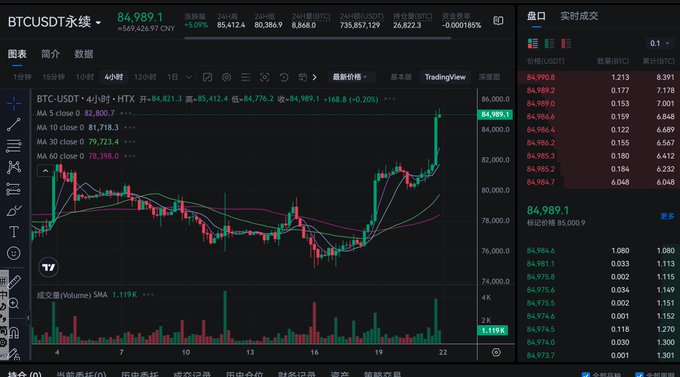Switch to 数据 data tab
680x377 pixels.
coord(84,54)
